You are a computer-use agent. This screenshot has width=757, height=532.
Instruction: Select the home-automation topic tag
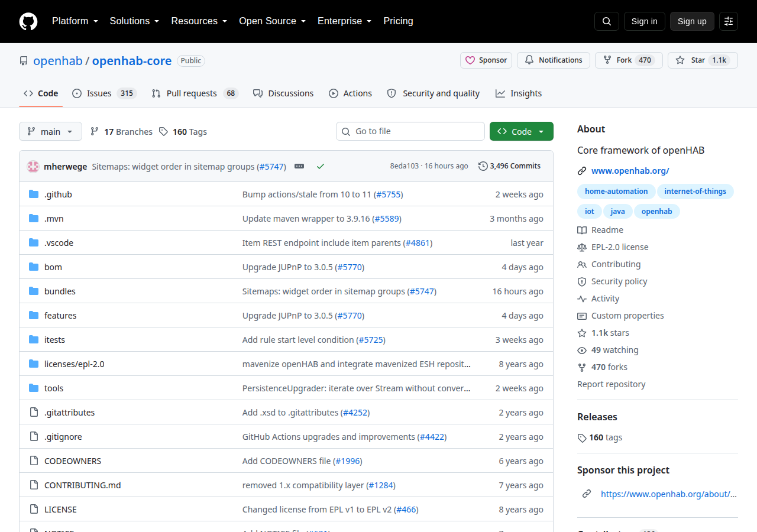coord(616,192)
